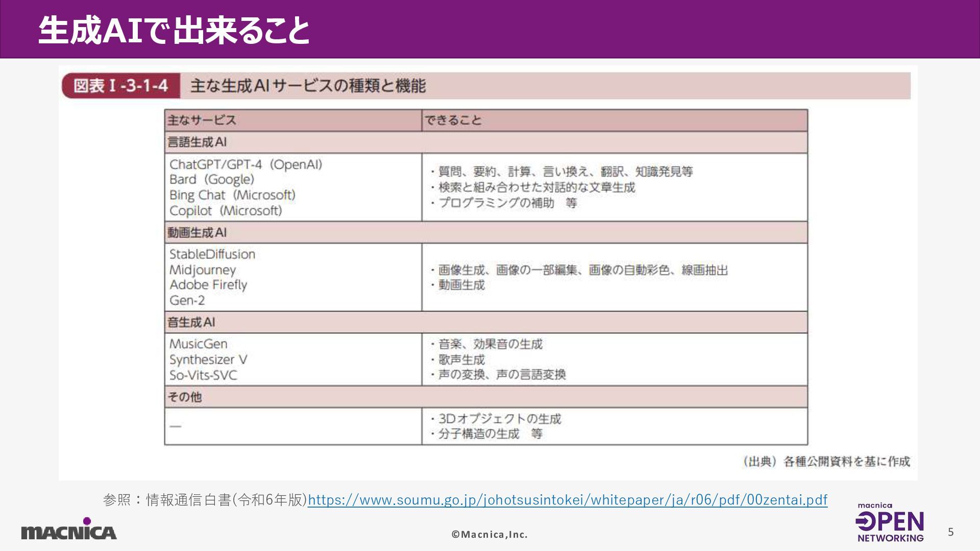Click the 音生成AI section row

click(191, 322)
